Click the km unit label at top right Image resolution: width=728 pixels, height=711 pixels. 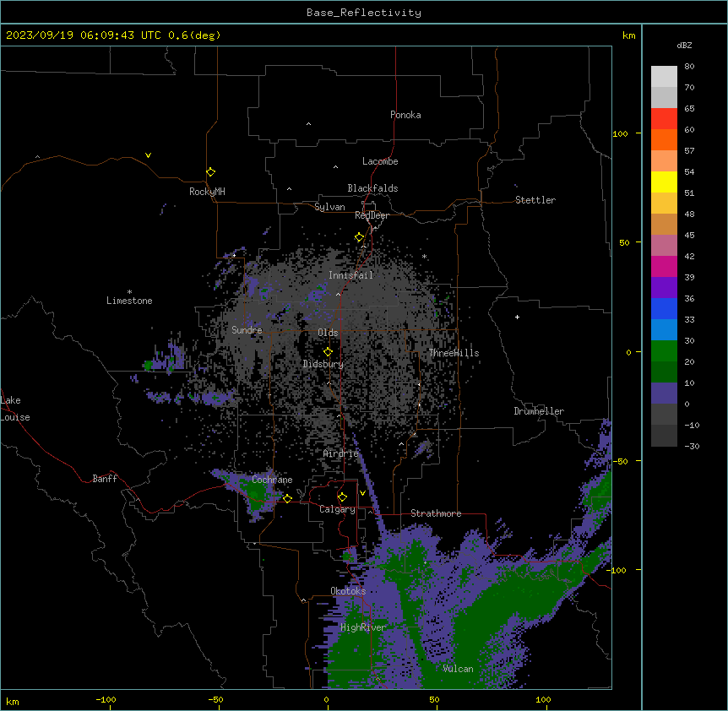tap(628, 35)
